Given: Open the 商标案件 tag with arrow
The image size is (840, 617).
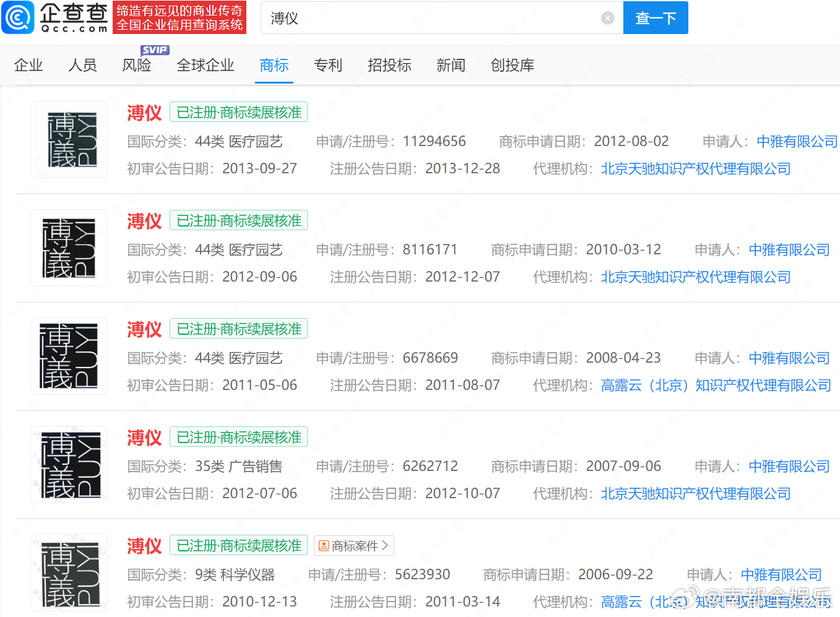Looking at the screenshot, I should 354,546.
